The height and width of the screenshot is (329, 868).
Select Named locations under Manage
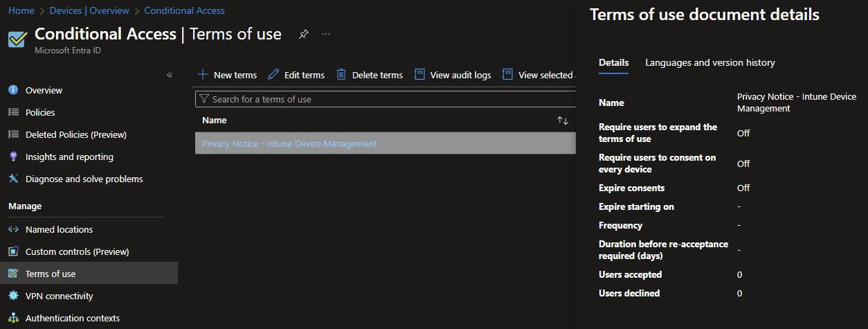point(59,229)
